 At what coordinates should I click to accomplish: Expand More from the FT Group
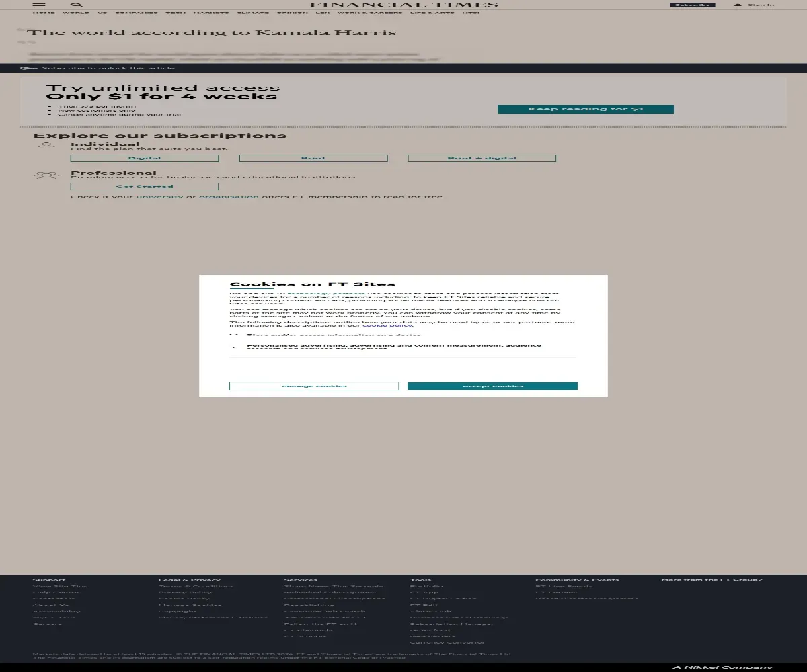point(712,579)
